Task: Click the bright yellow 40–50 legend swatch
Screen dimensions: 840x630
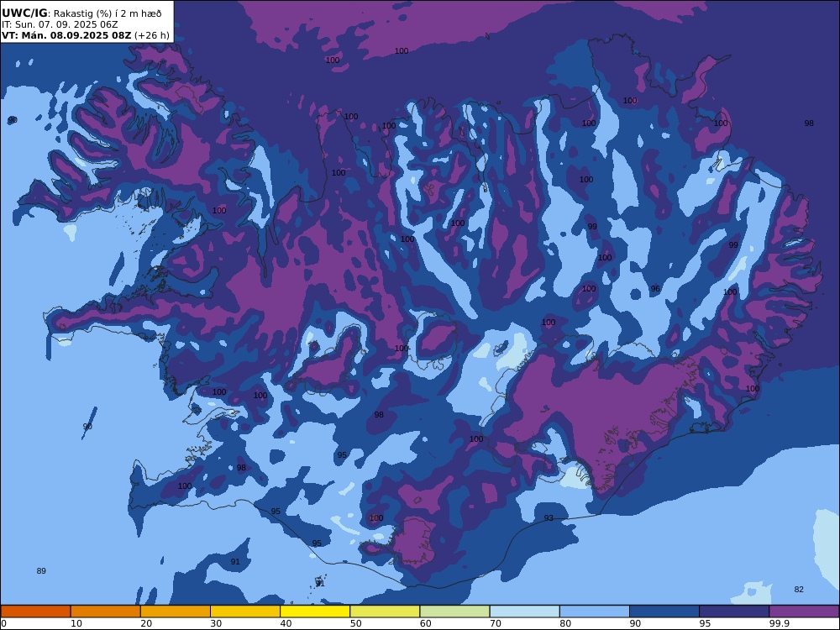Action: coord(315,612)
